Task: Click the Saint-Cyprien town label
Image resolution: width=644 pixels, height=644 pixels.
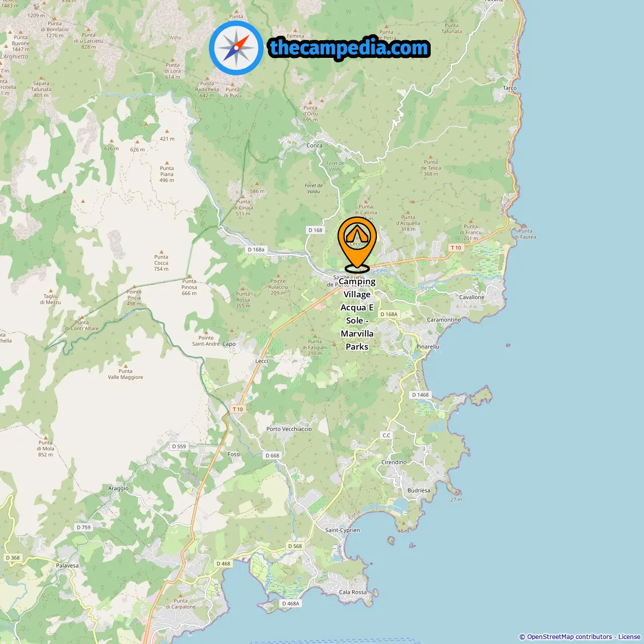Action: 343,530
